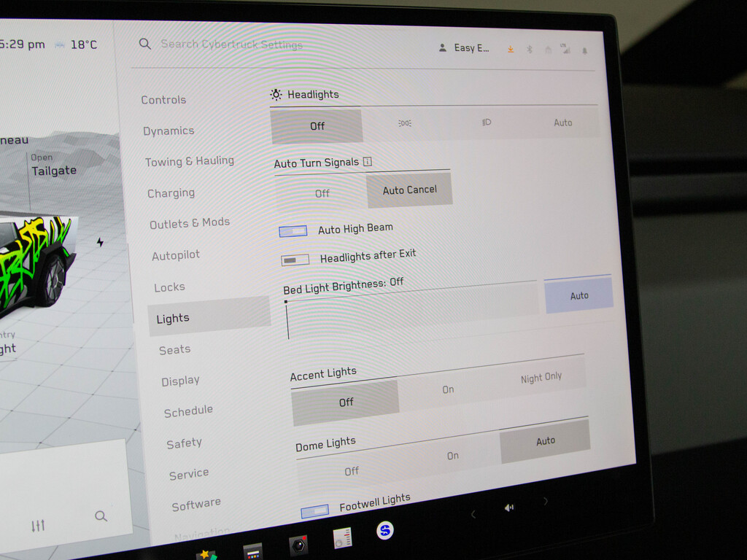Tap the orange software download icon
The image size is (747, 560).
(510, 49)
